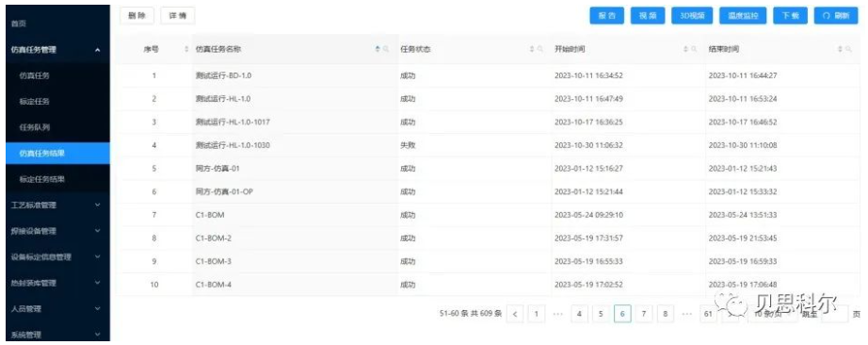868x345 pixels.
Task: Open the 仿真任务 submenu item
Action: coord(57,76)
